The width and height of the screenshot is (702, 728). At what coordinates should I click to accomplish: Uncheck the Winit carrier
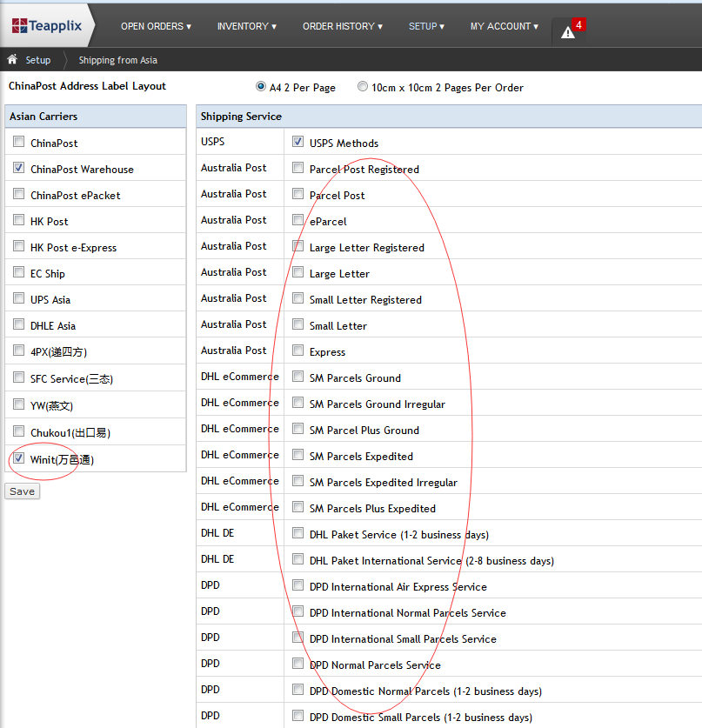pos(18,458)
